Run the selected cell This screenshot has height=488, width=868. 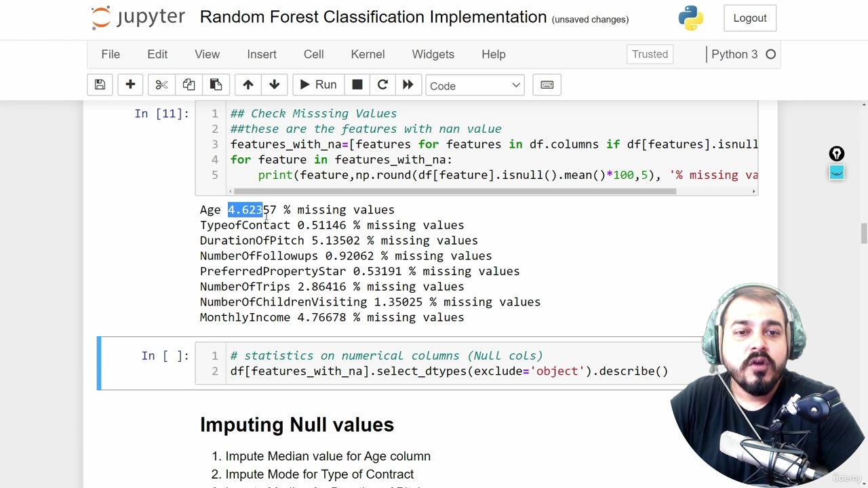[318, 85]
